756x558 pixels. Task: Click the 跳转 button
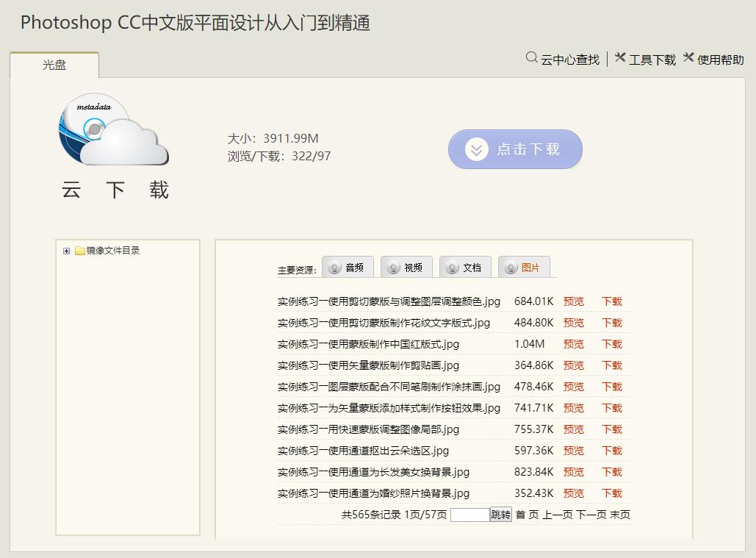coord(501,515)
